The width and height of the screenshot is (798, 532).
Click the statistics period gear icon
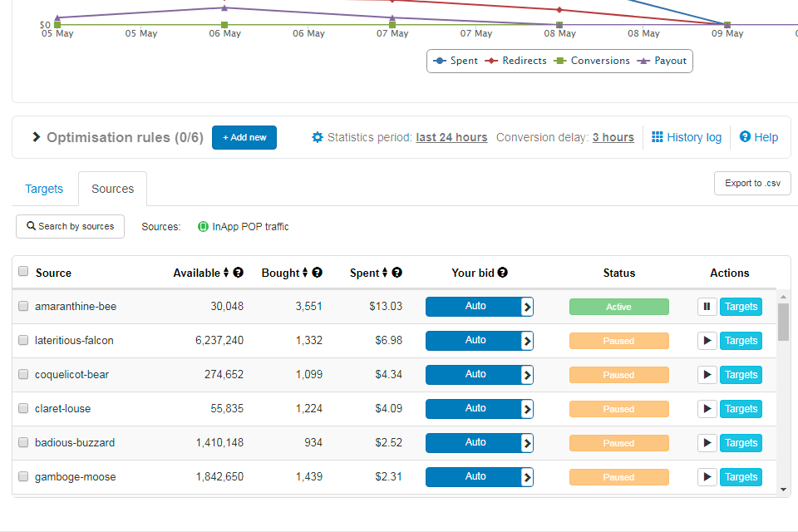coord(318,137)
